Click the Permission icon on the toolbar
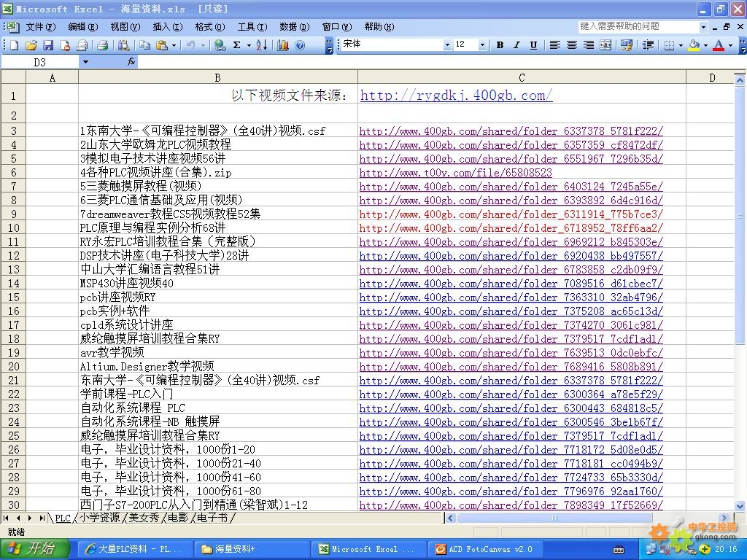747x560 pixels. (65, 45)
